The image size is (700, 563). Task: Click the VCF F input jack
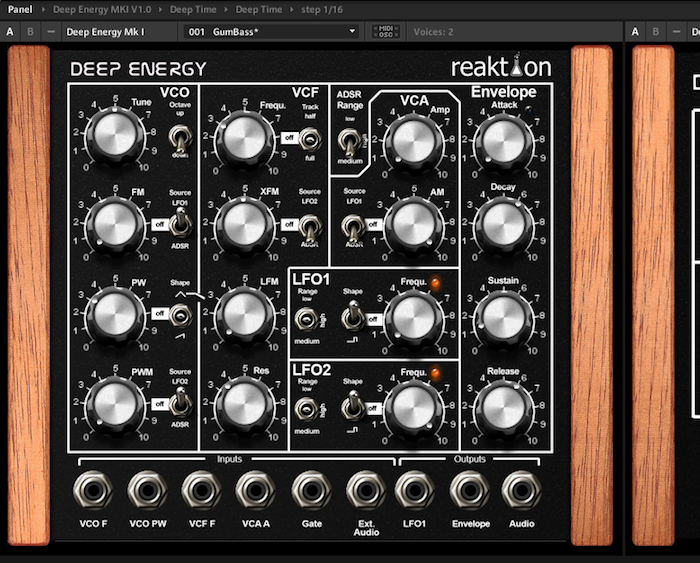tap(201, 490)
